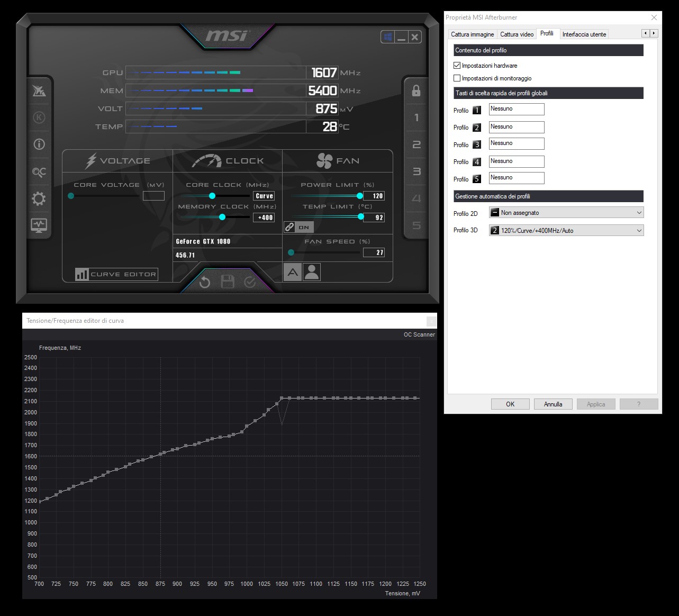The image size is (679, 616).
Task: Click the GeForce GTX 1080 label
Action: click(203, 241)
